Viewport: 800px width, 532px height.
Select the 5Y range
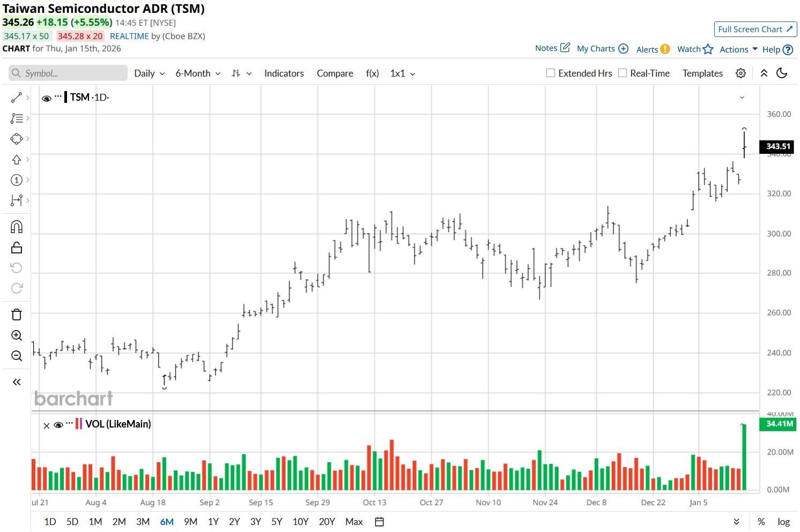277,522
